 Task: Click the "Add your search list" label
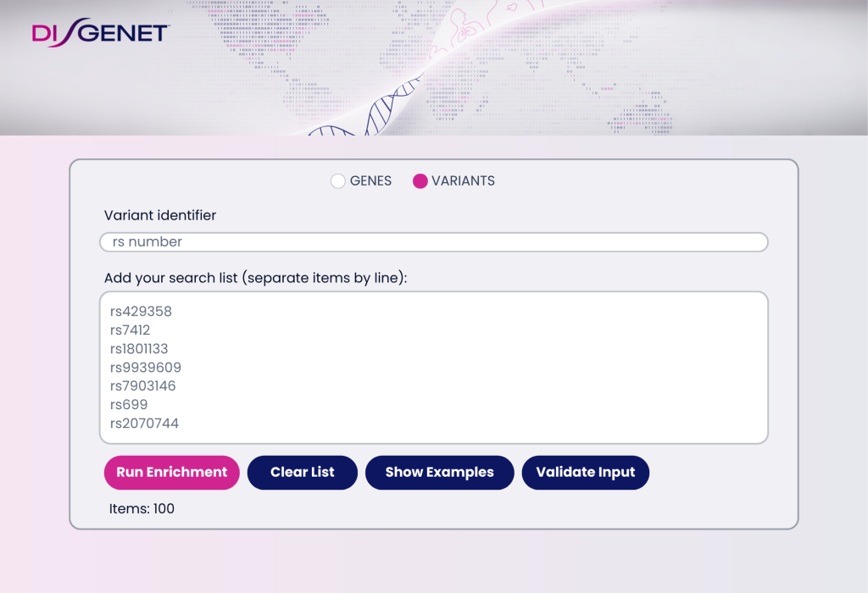[255, 278]
